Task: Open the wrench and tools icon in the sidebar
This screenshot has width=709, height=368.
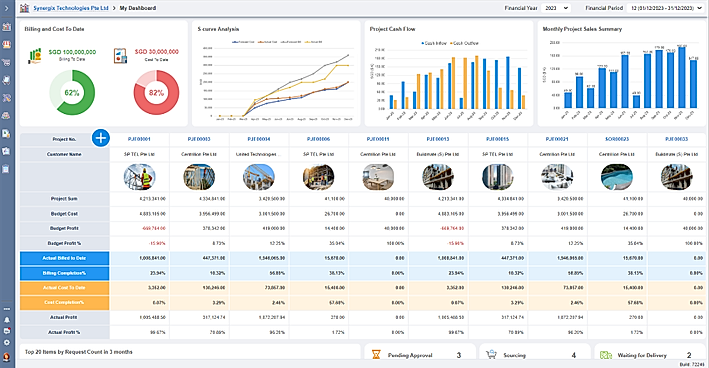Action: (x=6, y=98)
